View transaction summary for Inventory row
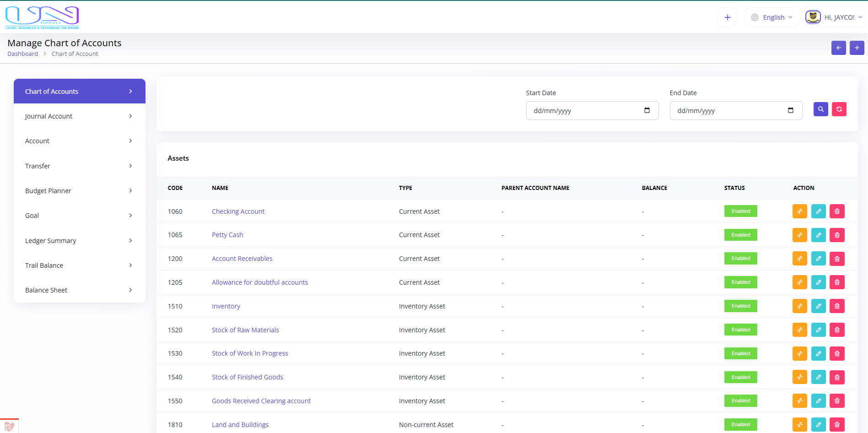Image resolution: width=868 pixels, height=433 pixels. (x=799, y=306)
